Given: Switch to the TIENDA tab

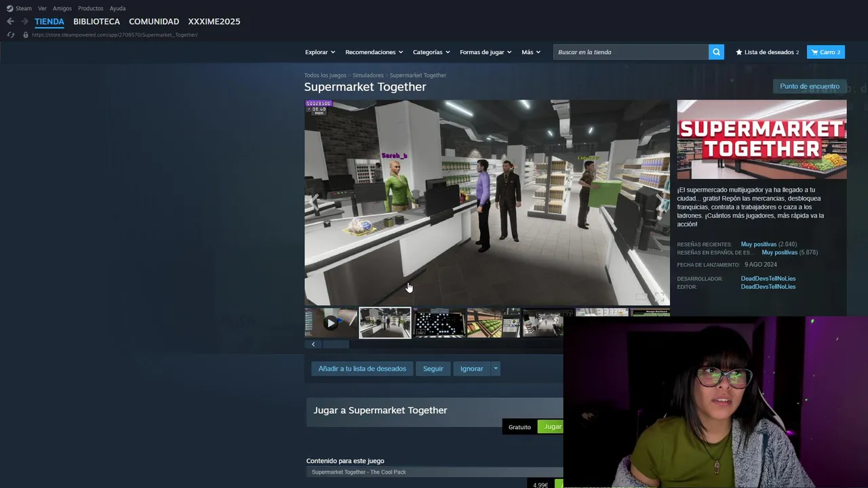Looking at the screenshot, I should [50, 22].
